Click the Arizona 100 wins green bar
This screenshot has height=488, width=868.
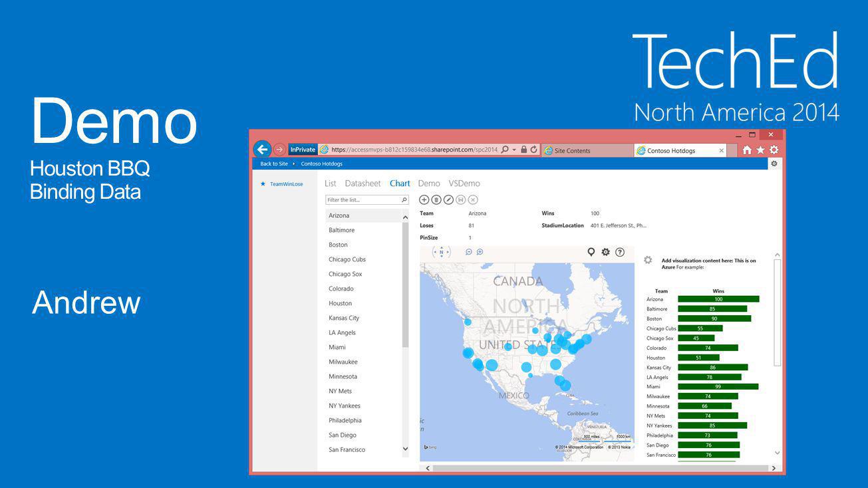pos(718,299)
